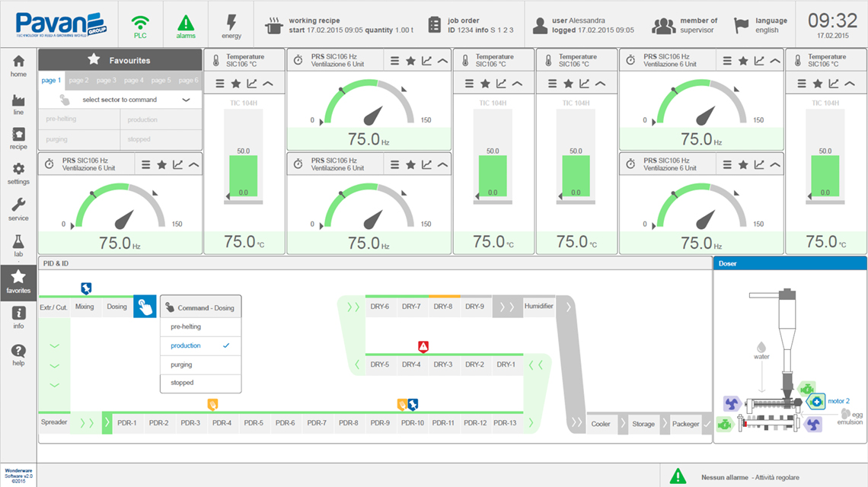Open the recipe page from sidebar

point(18,138)
